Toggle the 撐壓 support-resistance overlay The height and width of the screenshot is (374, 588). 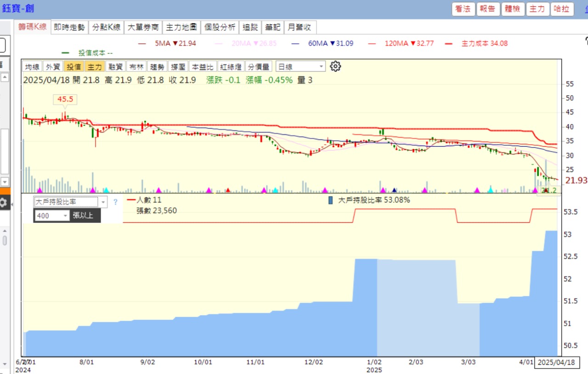click(177, 67)
